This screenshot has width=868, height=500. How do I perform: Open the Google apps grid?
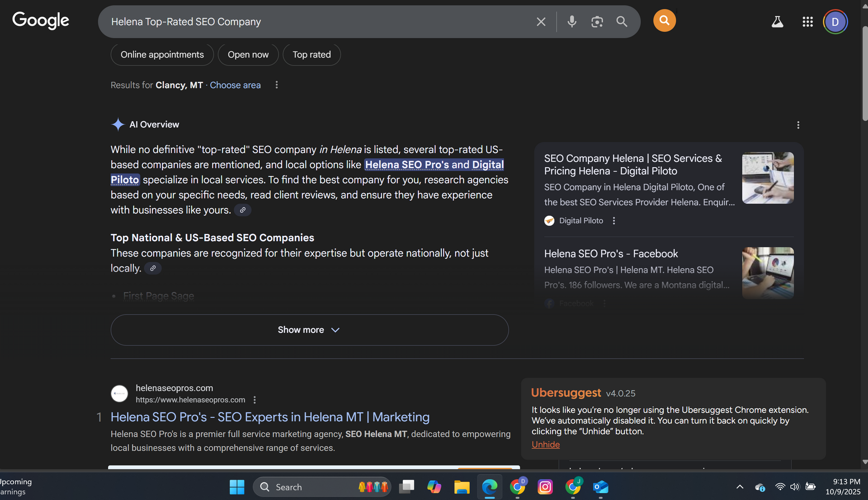point(807,22)
